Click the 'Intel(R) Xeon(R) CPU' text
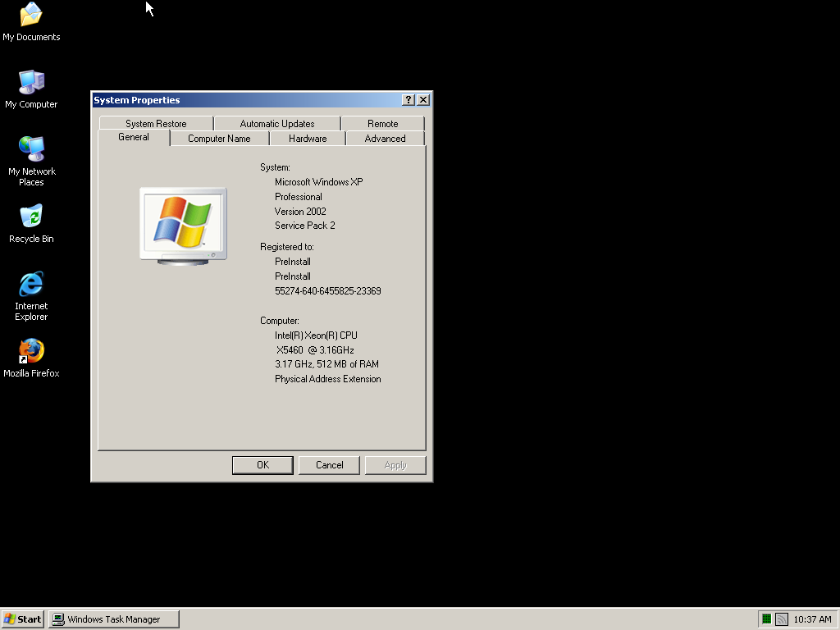 tap(316, 336)
